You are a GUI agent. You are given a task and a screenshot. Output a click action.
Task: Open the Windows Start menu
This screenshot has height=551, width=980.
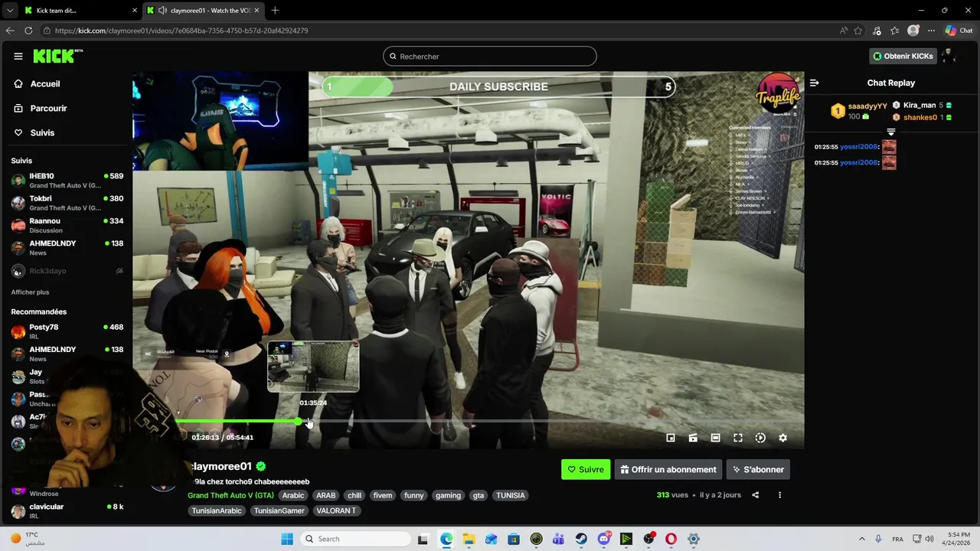[x=287, y=539]
